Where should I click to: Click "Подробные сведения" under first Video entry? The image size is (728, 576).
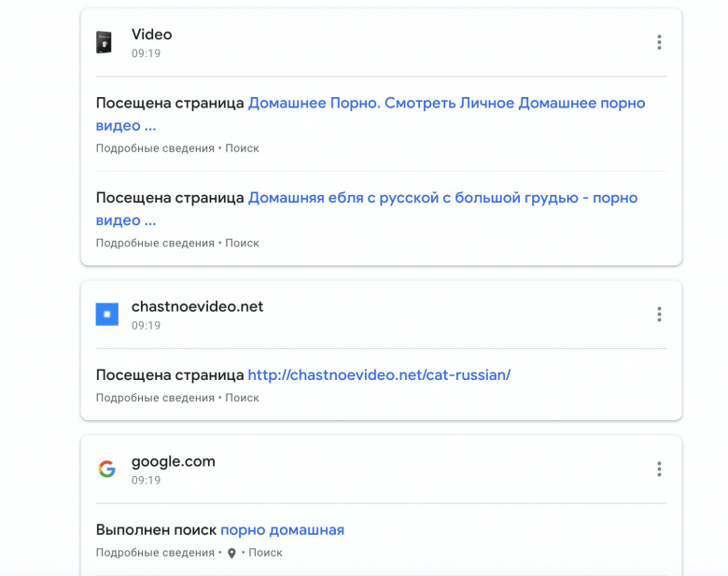[x=155, y=148]
